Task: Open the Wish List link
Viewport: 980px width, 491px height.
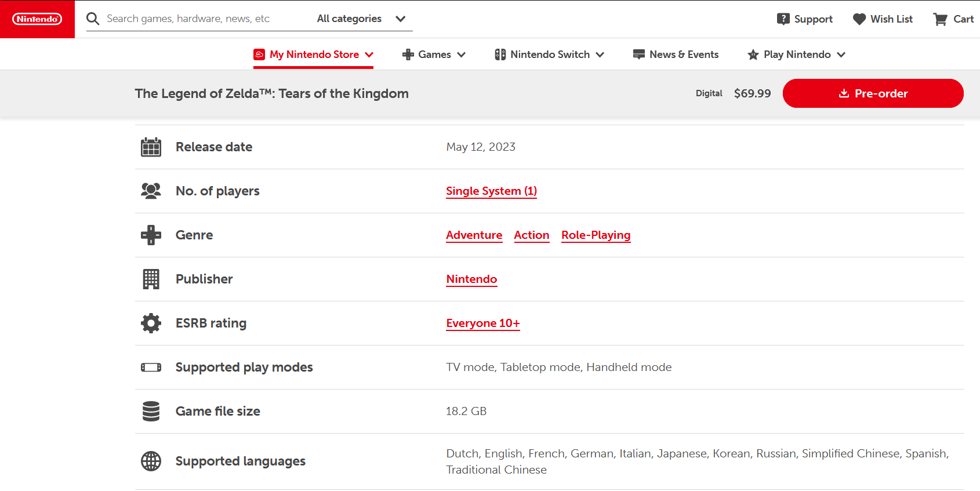Action: pyautogui.click(x=883, y=19)
